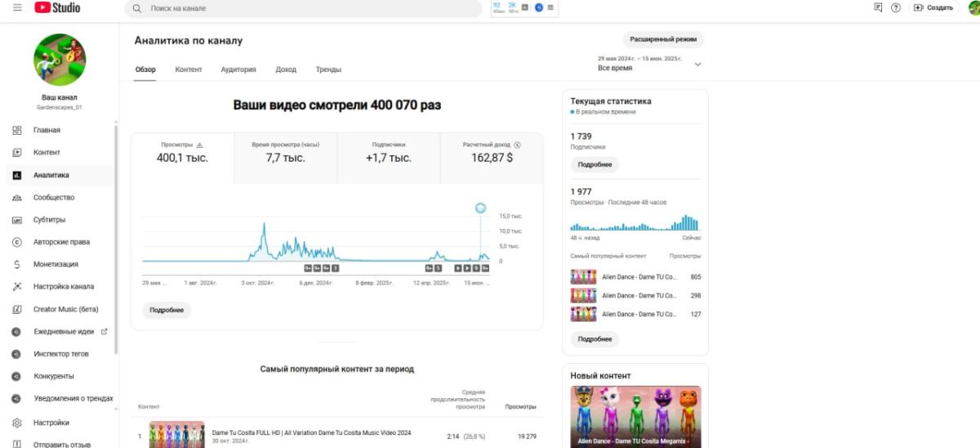Viewport: 980px width, 448px height.
Task: Click the Авторские права copyright icon
Action: [17, 242]
